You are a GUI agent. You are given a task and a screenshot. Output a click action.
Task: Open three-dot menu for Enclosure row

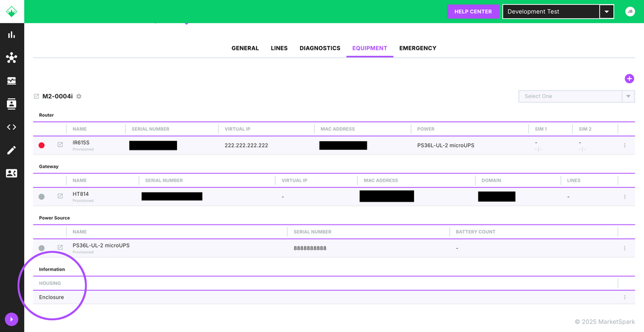click(625, 298)
